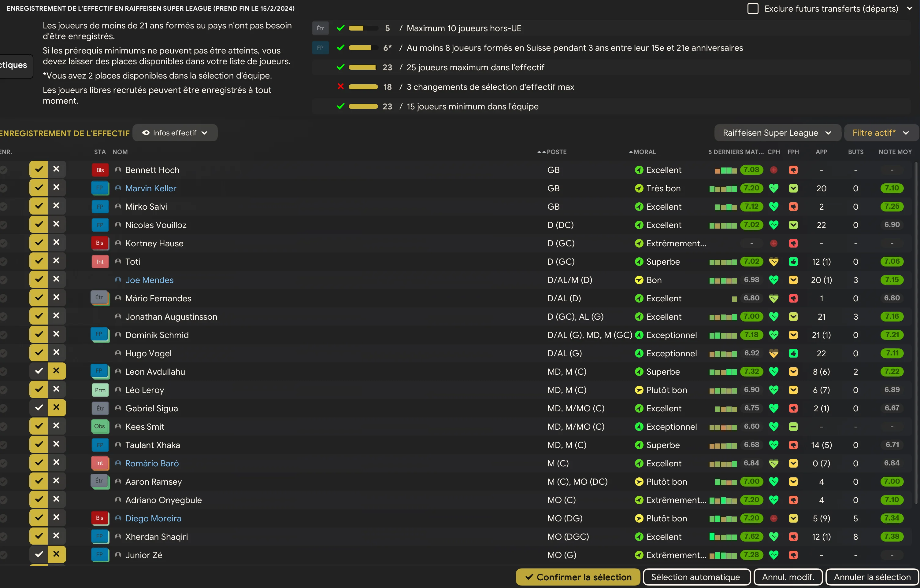This screenshot has height=588, width=920.
Task: Click Marvin Keller's green heart condition icon
Action: [x=774, y=188]
